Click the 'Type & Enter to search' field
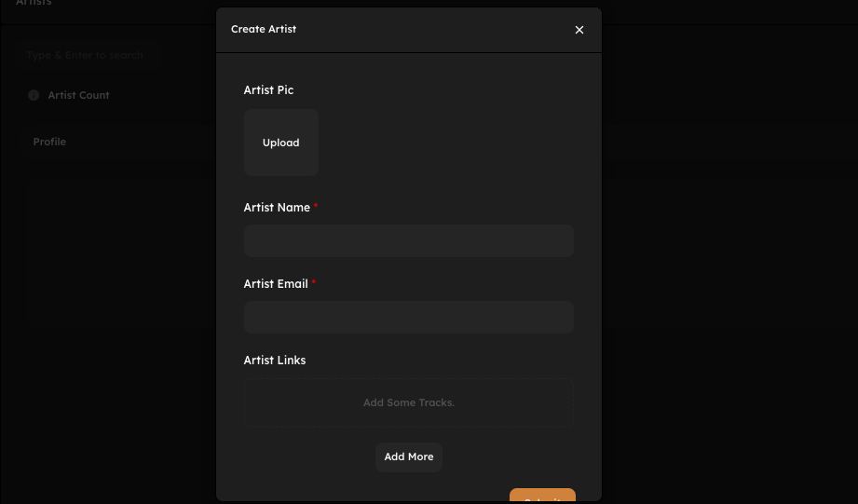This screenshot has width=858, height=504. coord(89,55)
